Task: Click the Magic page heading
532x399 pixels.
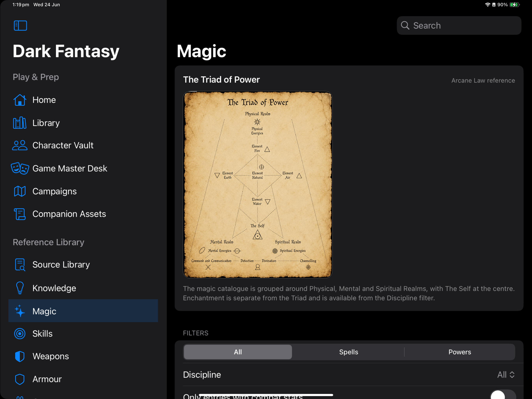Action: [x=201, y=51]
